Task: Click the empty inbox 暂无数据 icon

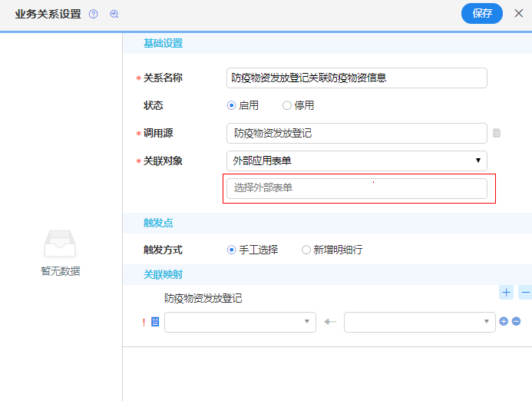Action: (x=60, y=244)
